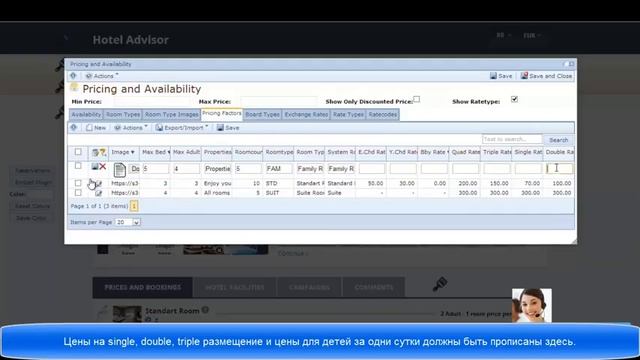
Task: Enable Show Only Discounted Price checkbox
Action: (x=416, y=99)
